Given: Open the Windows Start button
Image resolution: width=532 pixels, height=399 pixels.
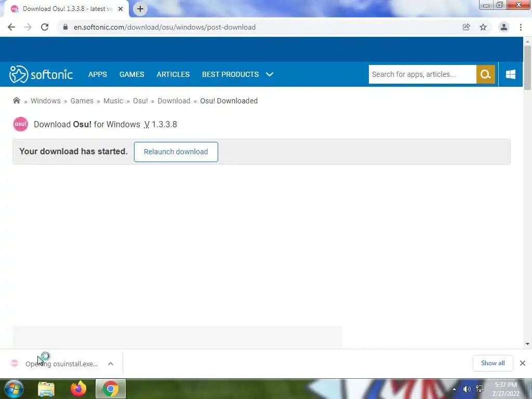Looking at the screenshot, I should (x=14, y=389).
